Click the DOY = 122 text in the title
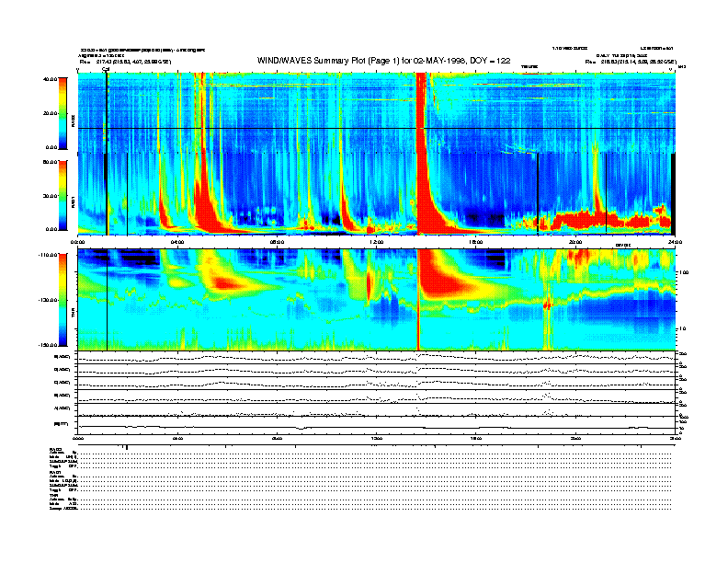The width and height of the screenshot is (728, 563). coord(490,61)
